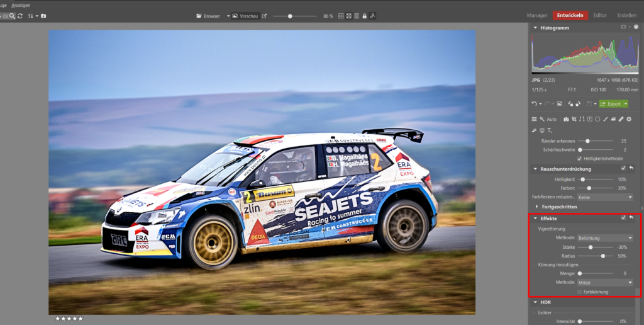Viewport: 644px width, 325px height.
Task: Click the magic wand Auto icon
Action: (x=542, y=119)
